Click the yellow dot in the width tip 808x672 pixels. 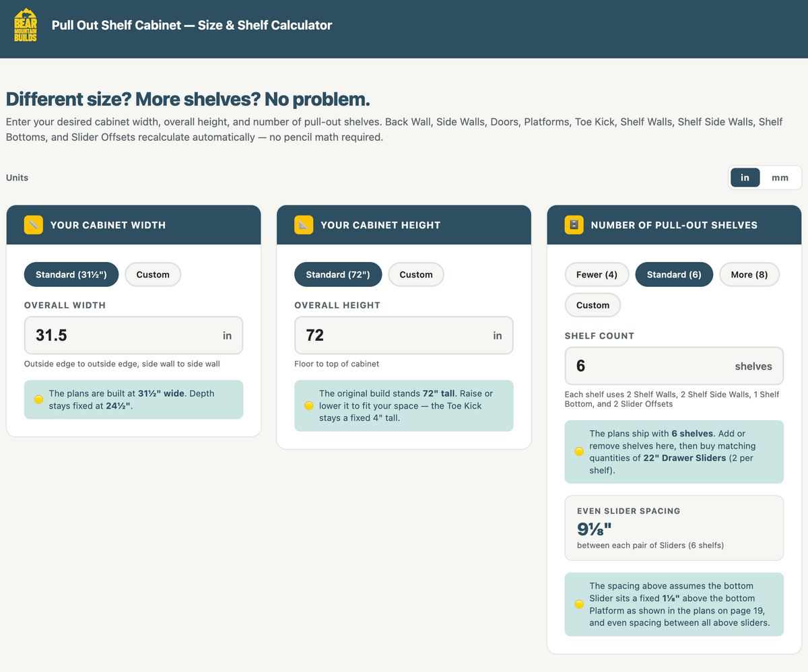pyautogui.click(x=38, y=399)
